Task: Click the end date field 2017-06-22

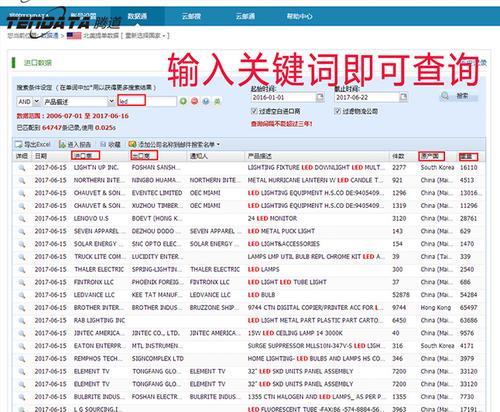Action: pyautogui.click(x=367, y=97)
